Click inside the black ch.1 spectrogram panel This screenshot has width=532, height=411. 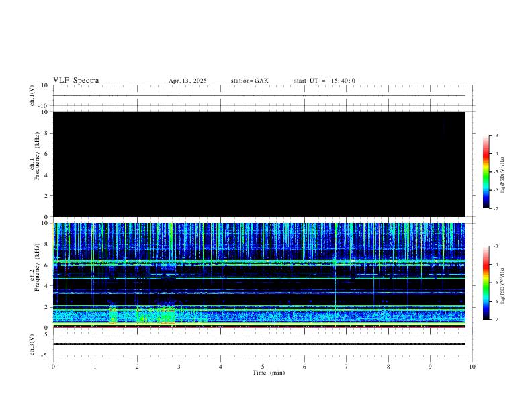259,164
